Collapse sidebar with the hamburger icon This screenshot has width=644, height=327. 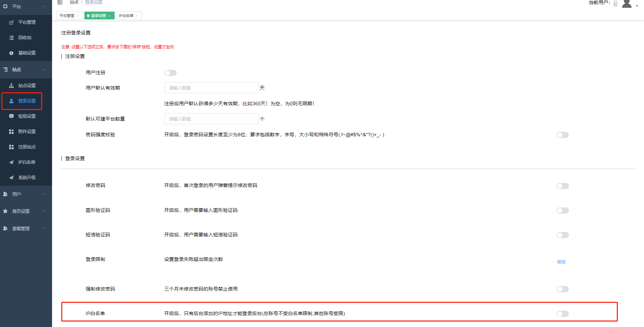pyautogui.click(x=60, y=2)
